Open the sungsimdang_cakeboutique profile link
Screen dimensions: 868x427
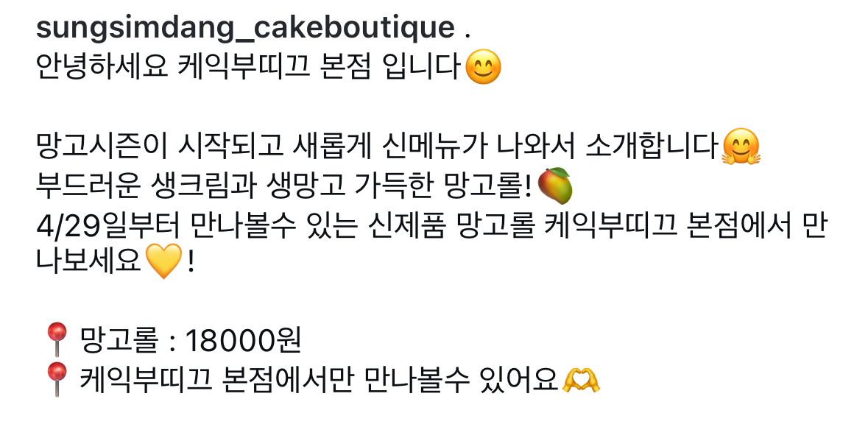(245, 28)
